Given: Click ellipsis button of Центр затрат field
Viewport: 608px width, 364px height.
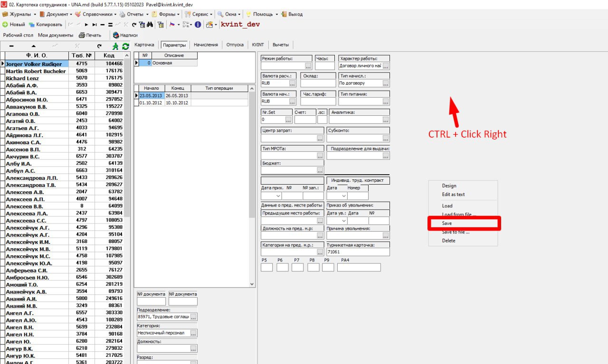Looking at the screenshot, I should coord(320,139).
